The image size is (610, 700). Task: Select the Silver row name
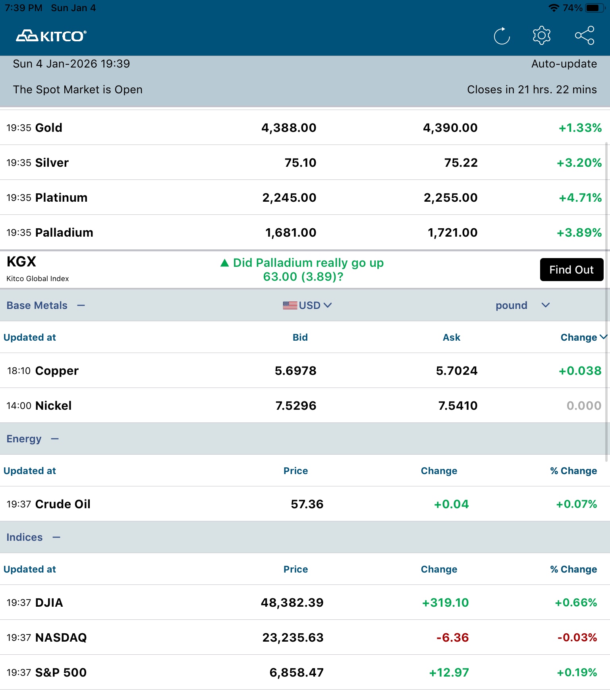click(x=52, y=163)
